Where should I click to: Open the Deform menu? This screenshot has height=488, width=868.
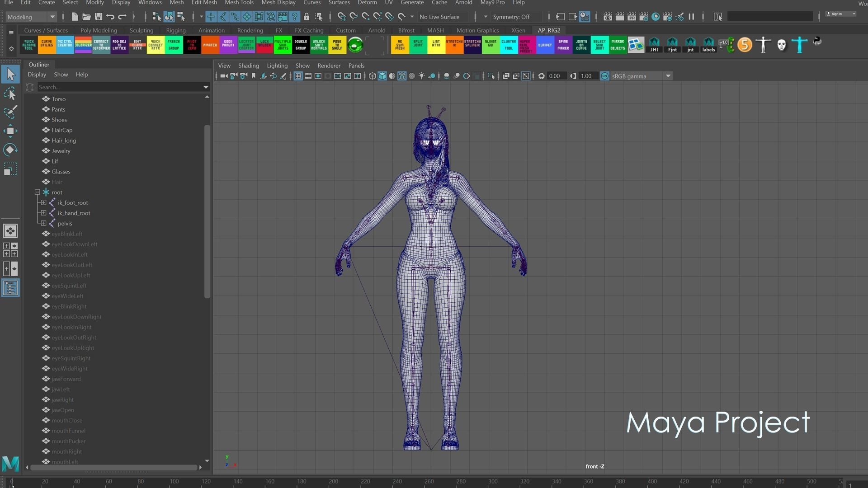tap(367, 3)
